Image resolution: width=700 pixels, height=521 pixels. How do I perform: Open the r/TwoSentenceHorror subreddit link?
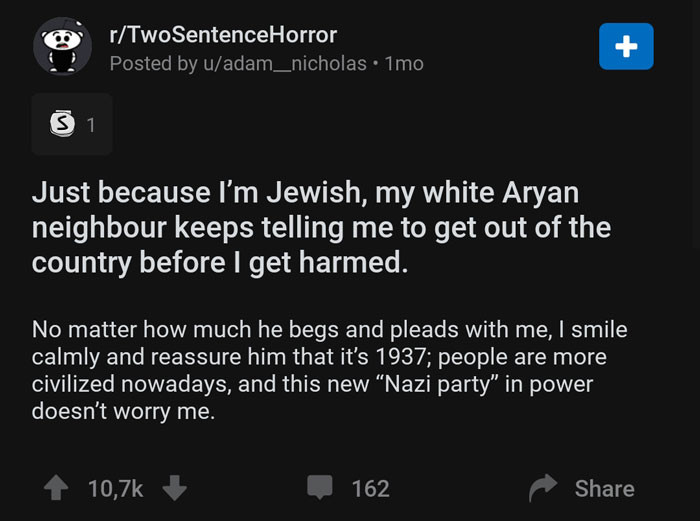[223, 35]
